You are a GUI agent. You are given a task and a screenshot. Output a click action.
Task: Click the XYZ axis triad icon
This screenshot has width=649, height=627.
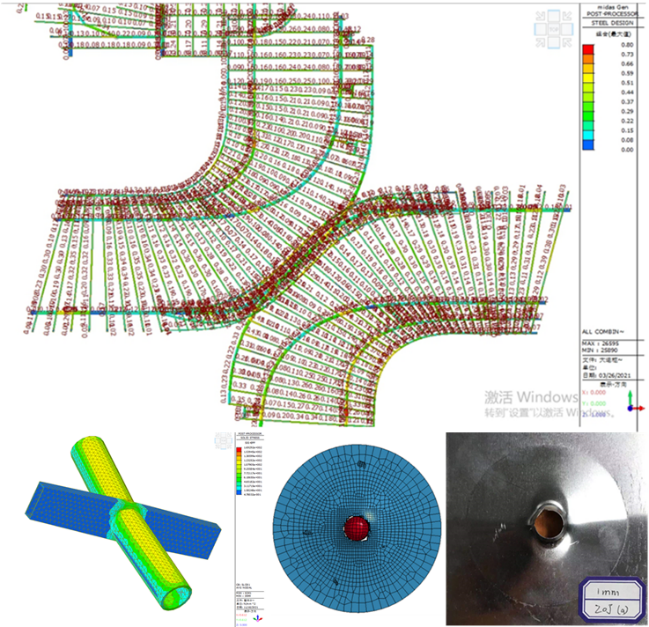pyautogui.click(x=630, y=400)
